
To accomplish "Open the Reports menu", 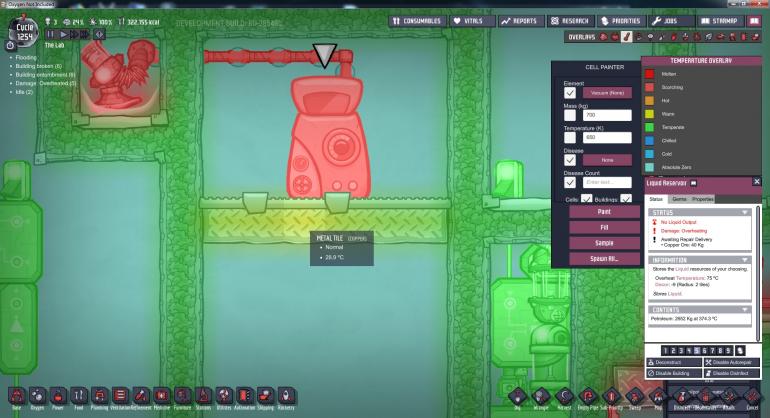I will (521, 21).
